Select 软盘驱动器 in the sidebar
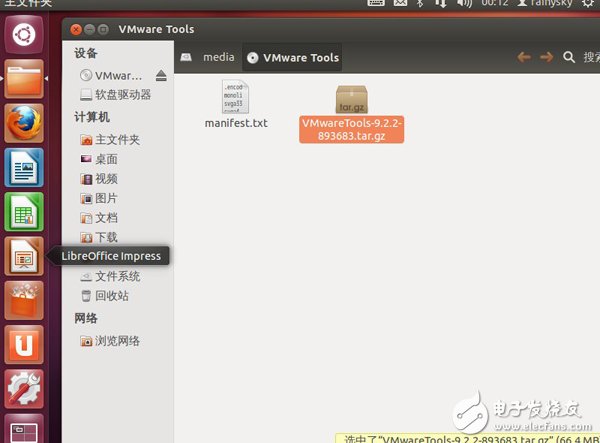 pyautogui.click(x=116, y=94)
